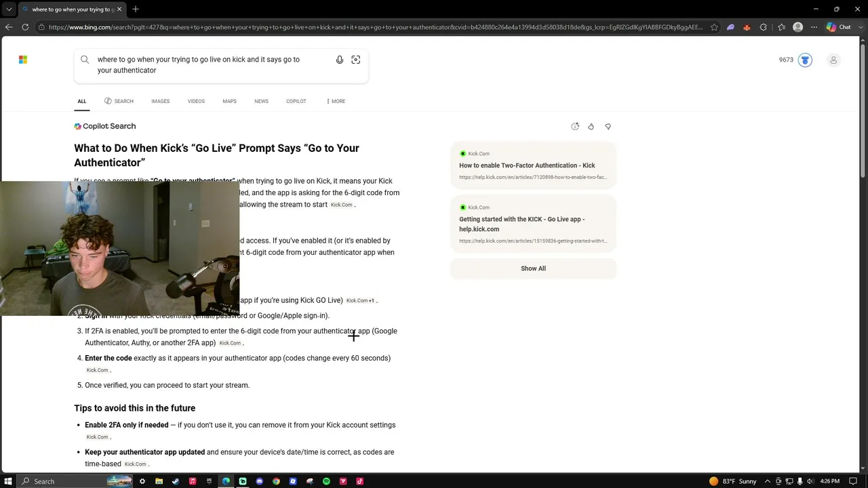This screenshot has width=868, height=488.
Task: Open 'How to enable Two-Factor Authentication' source card
Action: 533,165
